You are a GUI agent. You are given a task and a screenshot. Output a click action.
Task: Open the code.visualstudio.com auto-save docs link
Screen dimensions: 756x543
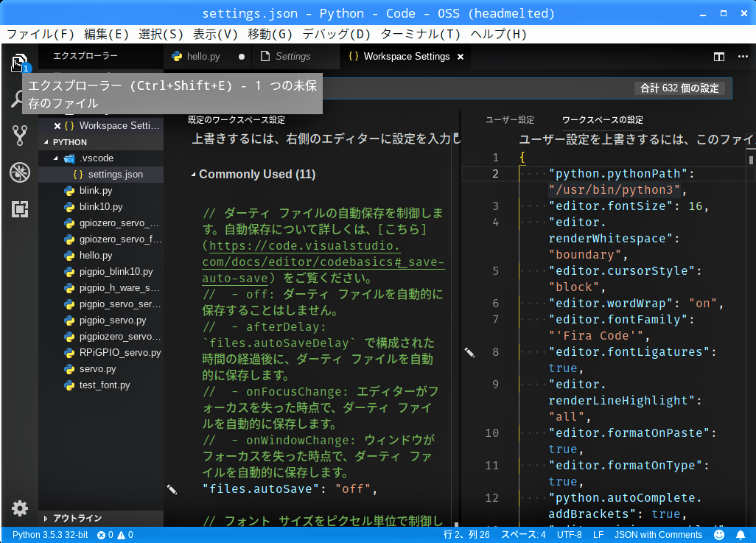pyautogui.click(x=323, y=262)
